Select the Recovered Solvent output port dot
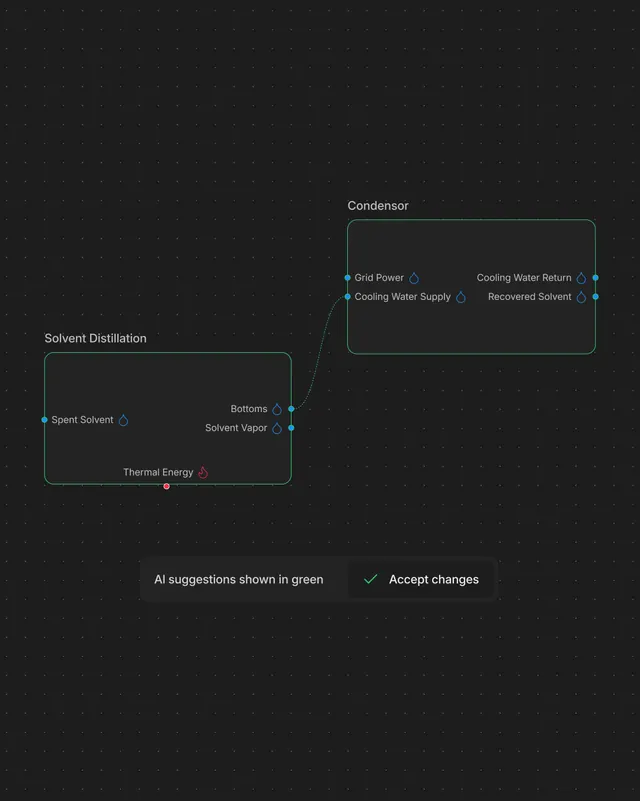 click(x=596, y=297)
